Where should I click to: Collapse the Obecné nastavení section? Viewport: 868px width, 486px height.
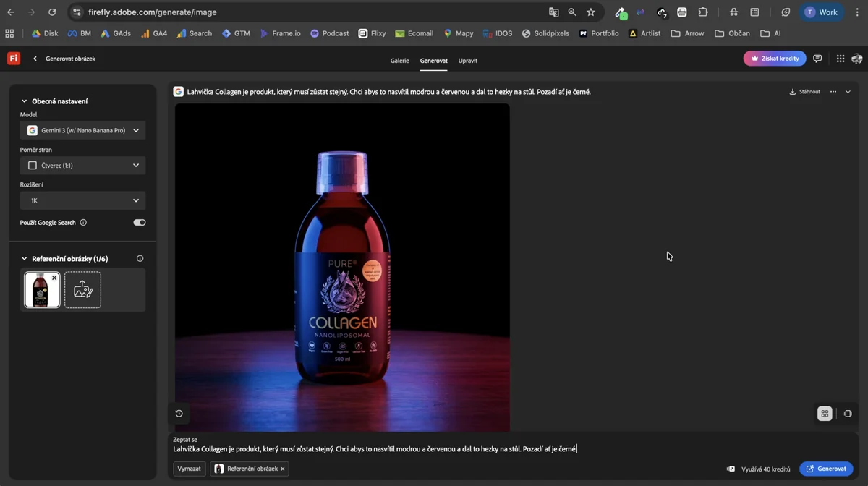[24, 101]
